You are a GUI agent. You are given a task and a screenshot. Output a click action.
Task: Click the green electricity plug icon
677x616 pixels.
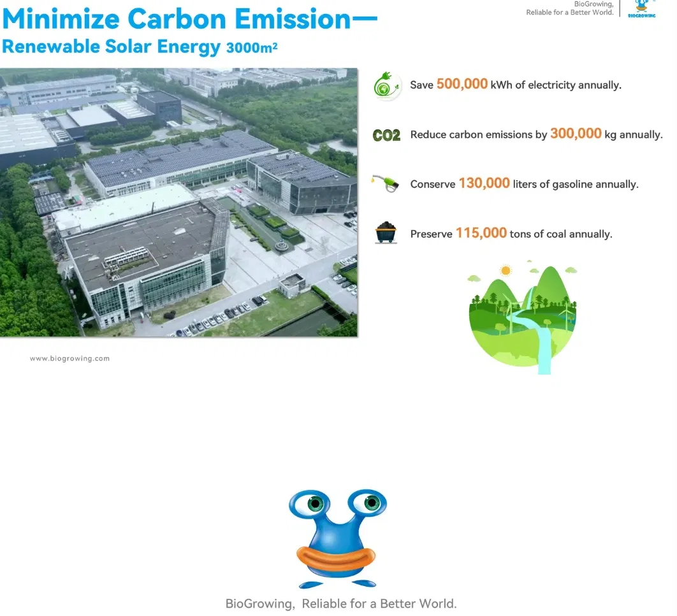coord(387,86)
